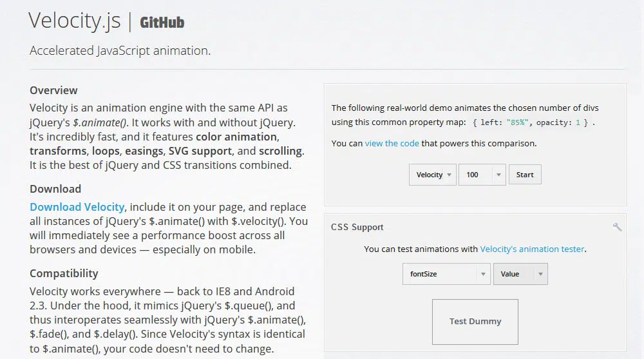Open the 'view the code' link
644x359 pixels.
392,143
